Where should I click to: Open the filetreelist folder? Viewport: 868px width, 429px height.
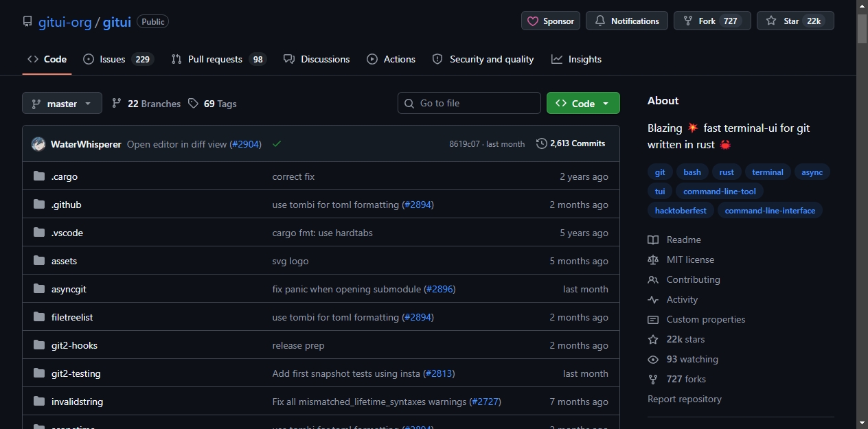(72, 317)
